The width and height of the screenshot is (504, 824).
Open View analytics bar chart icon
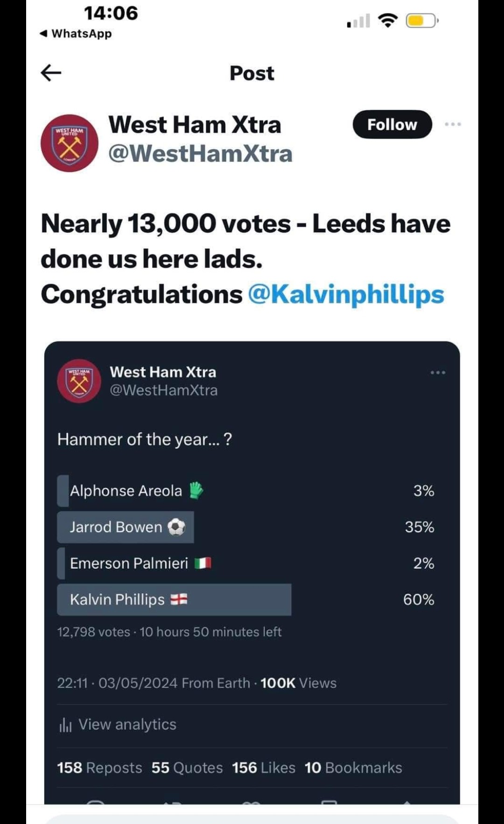click(x=65, y=725)
